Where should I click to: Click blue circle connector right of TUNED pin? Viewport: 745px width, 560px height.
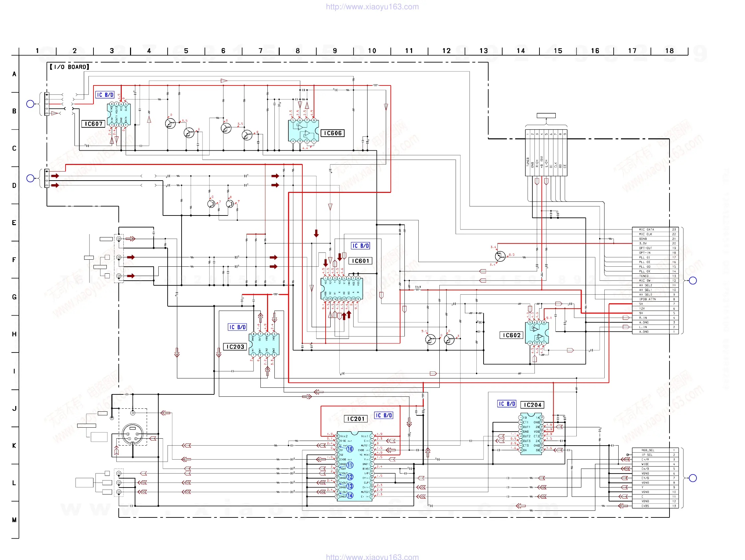point(693,281)
